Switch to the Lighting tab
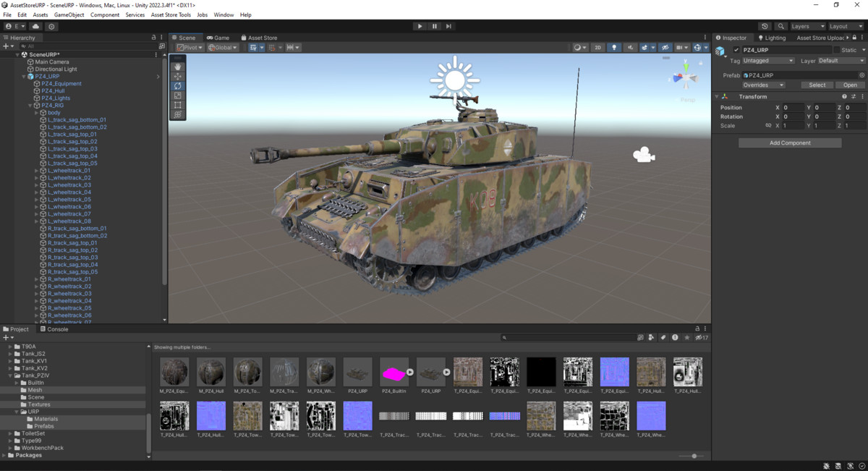This screenshot has width=868, height=471. [771, 38]
